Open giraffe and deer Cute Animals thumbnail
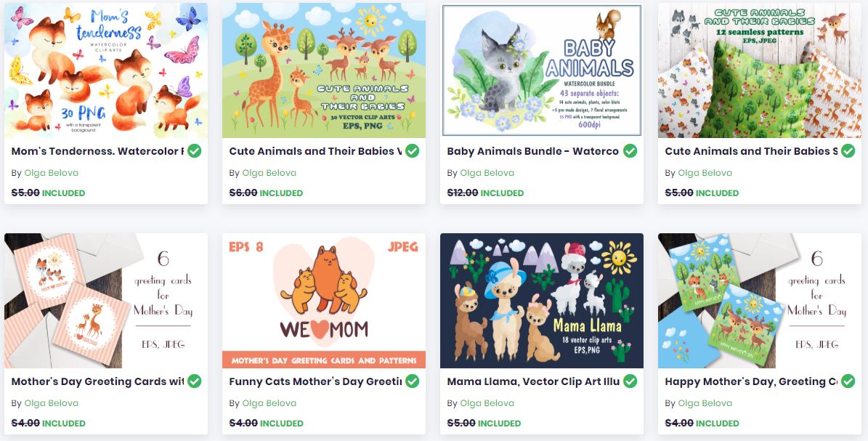 coord(324,70)
